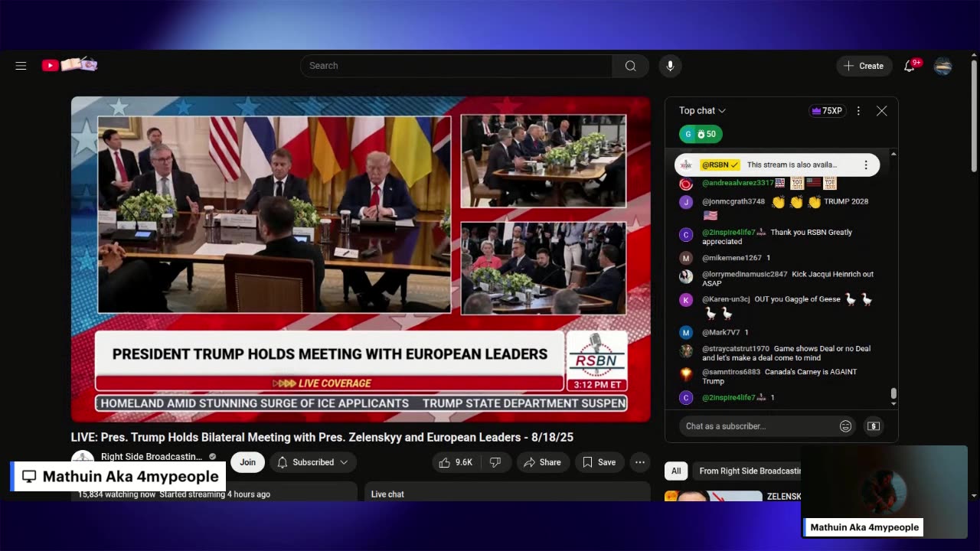The height and width of the screenshot is (551, 980).
Task: Select the All filter chip
Action: point(676,471)
